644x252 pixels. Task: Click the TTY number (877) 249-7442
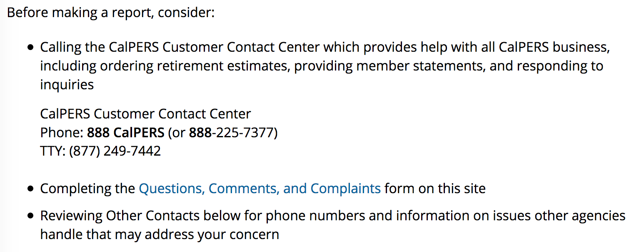coord(115,151)
